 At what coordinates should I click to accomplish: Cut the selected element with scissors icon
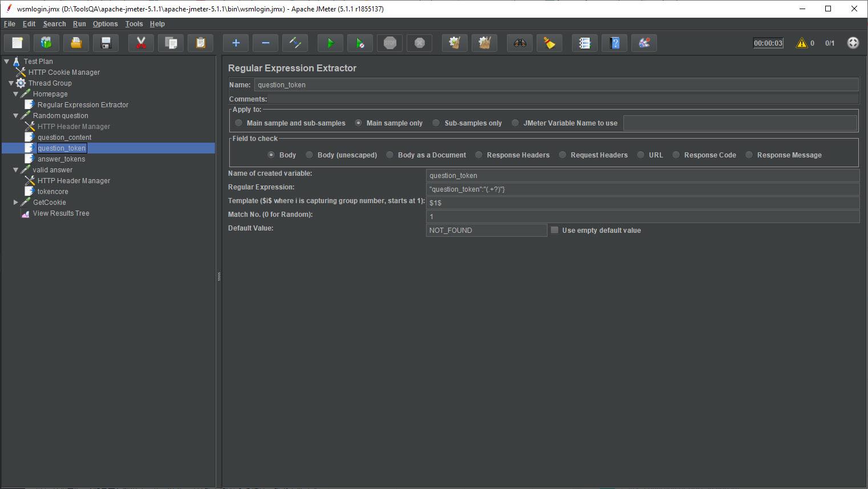(x=141, y=43)
